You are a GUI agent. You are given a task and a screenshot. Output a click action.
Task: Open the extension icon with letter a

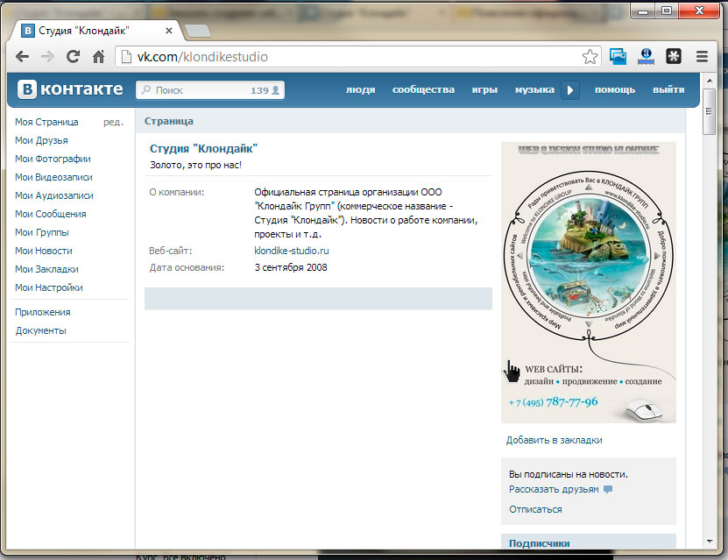tap(646, 57)
